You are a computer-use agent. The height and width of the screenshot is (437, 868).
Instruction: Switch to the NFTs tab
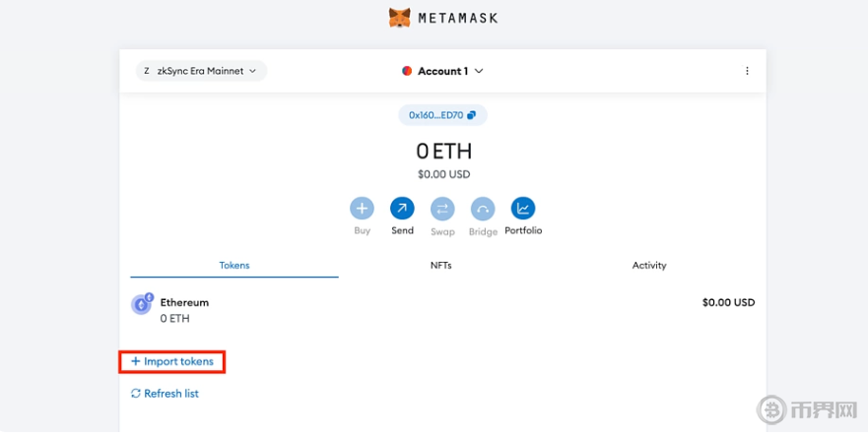[441, 266]
